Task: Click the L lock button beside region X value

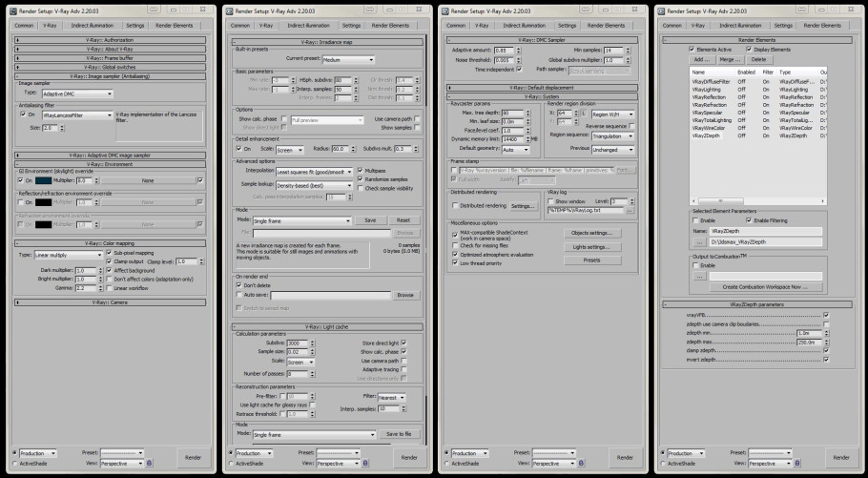Action: pos(584,114)
